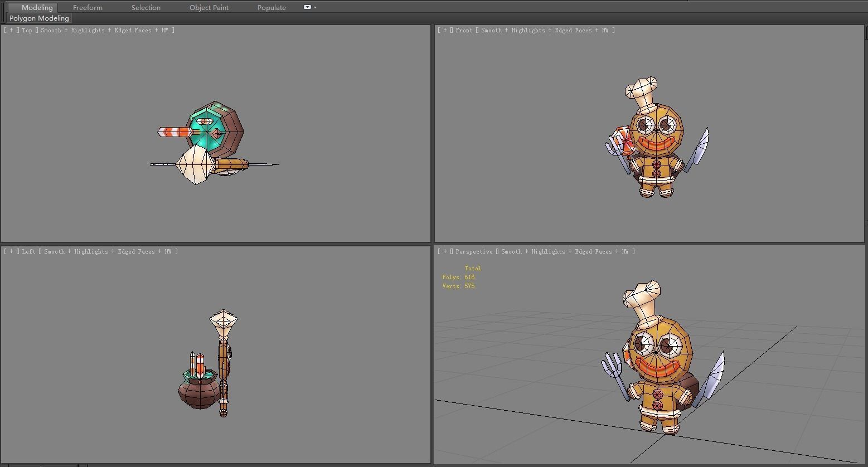Expand the Polygon Modeling panel
This screenshot has height=467, width=868.
pos(39,18)
